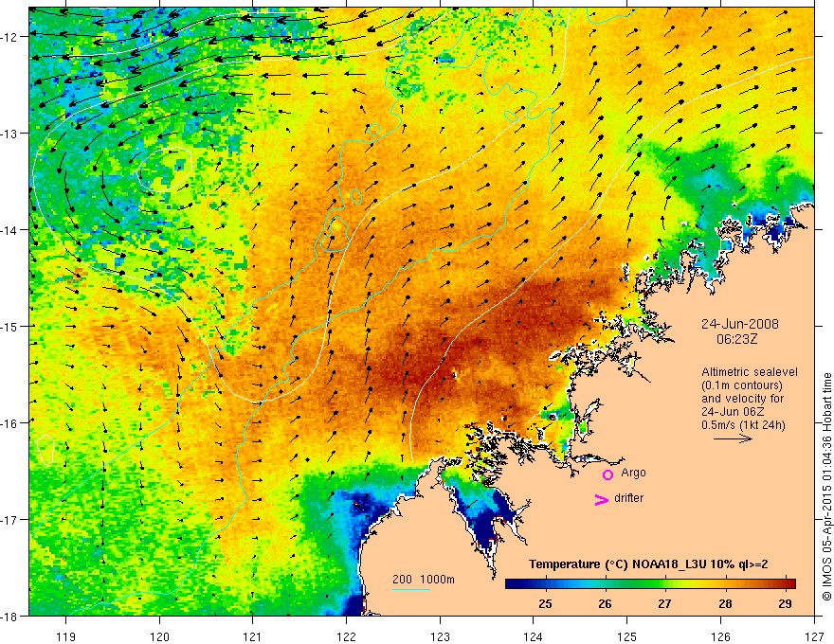Click latitude axis label -13
Viewport: 834px width, 644px height.
[9, 134]
